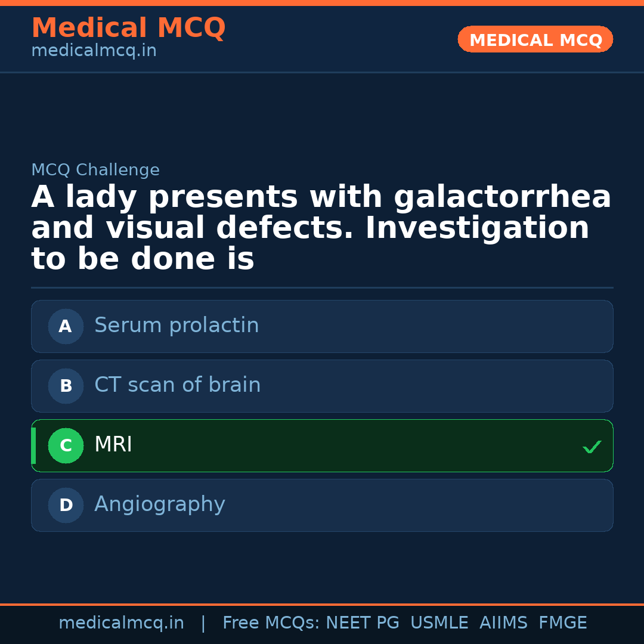Click the FMGE footer label
The image size is (644, 644).
[x=562, y=623]
